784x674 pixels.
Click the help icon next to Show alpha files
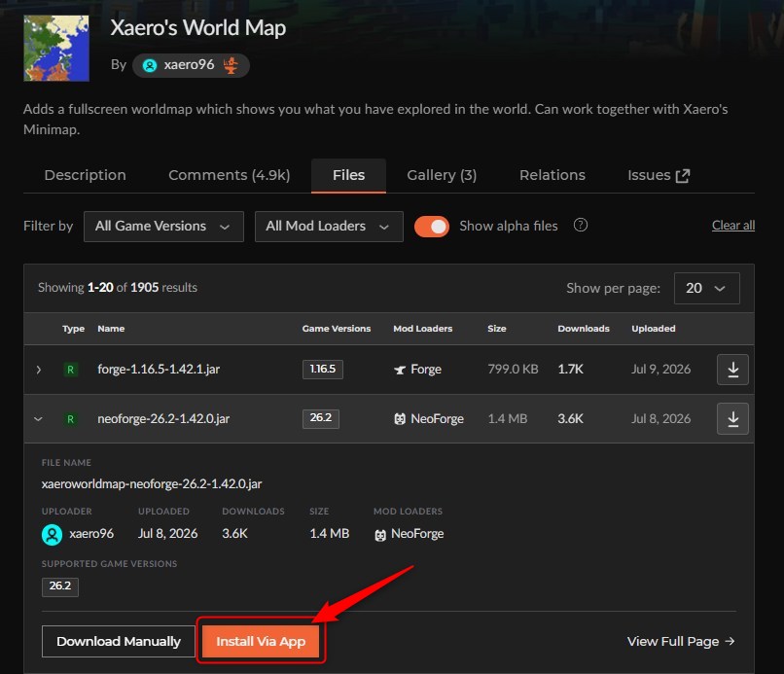tap(580, 225)
